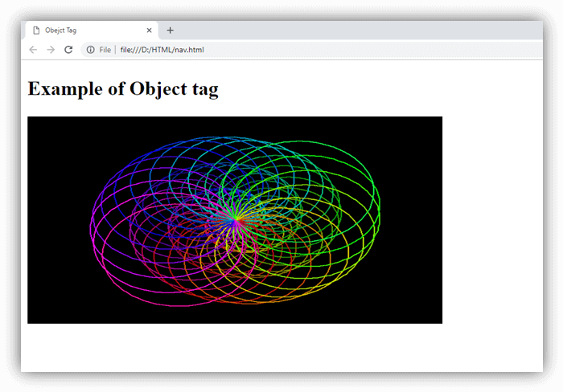Go forward using the forward arrow
This screenshot has width=563, height=392.
[51, 50]
